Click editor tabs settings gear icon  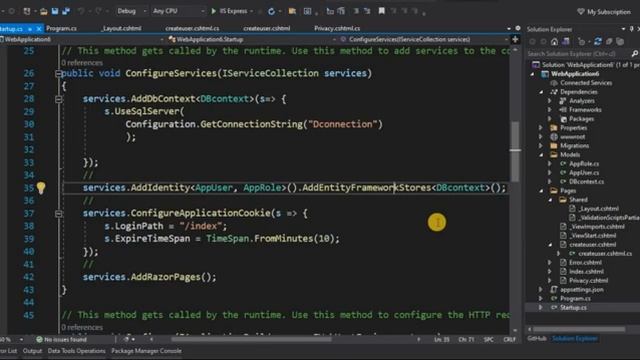pos(518,28)
